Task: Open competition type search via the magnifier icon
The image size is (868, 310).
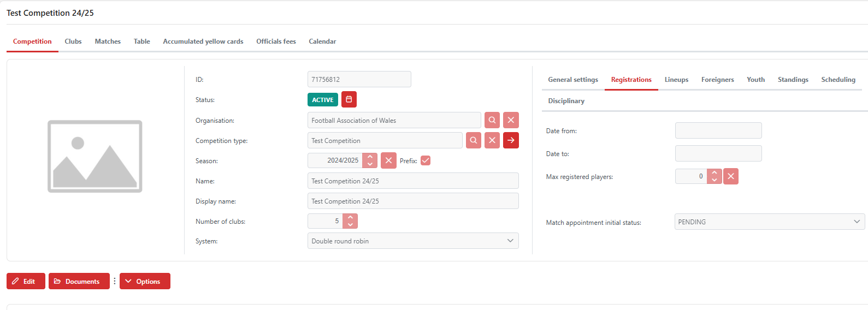Action: tap(474, 140)
